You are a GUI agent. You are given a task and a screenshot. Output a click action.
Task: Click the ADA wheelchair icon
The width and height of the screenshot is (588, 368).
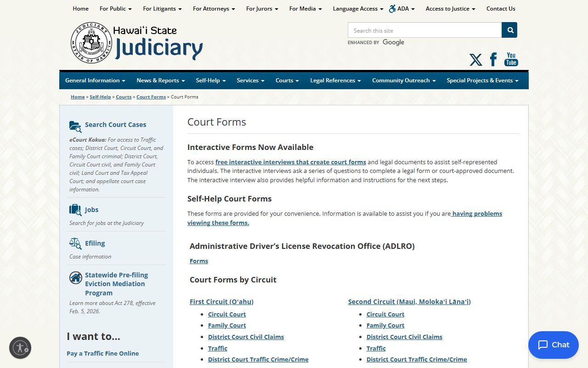pyautogui.click(x=392, y=8)
